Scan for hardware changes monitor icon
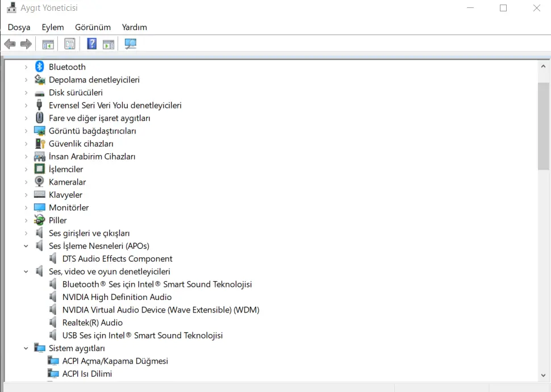Image resolution: width=551 pixels, height=392 pixels. click(131, 44)
